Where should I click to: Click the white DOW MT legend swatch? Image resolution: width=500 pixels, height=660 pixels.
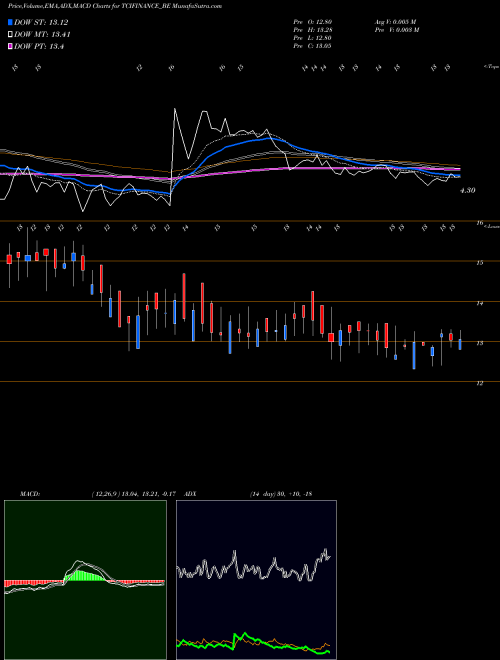[x=10, y=35]
